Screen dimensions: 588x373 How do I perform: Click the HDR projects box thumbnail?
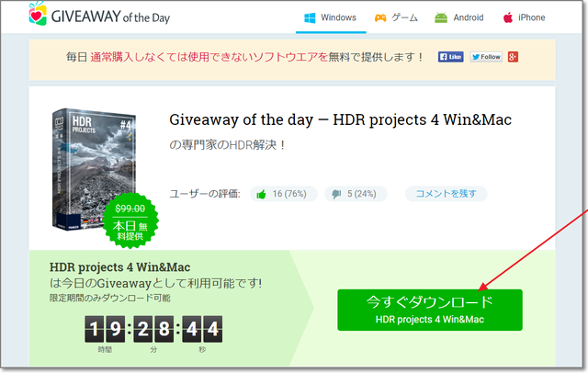(94, 169)
